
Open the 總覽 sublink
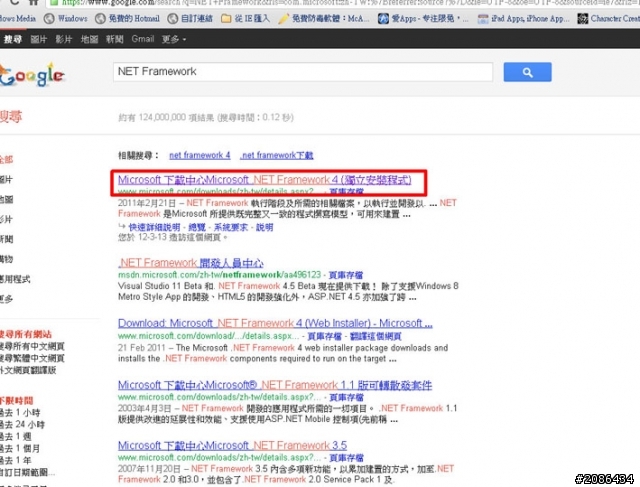197,227
